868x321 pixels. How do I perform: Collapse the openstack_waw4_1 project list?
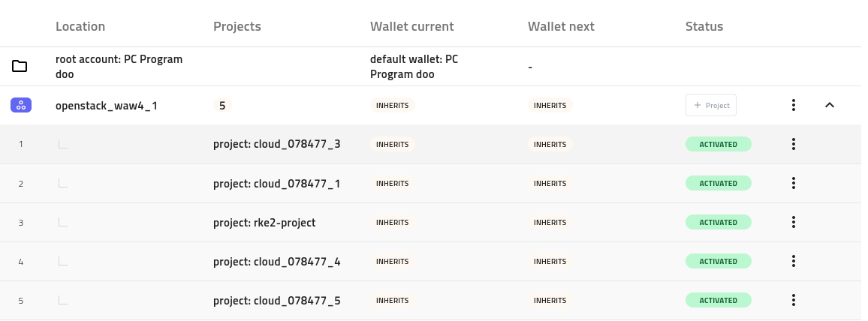[x=830, y=106]
